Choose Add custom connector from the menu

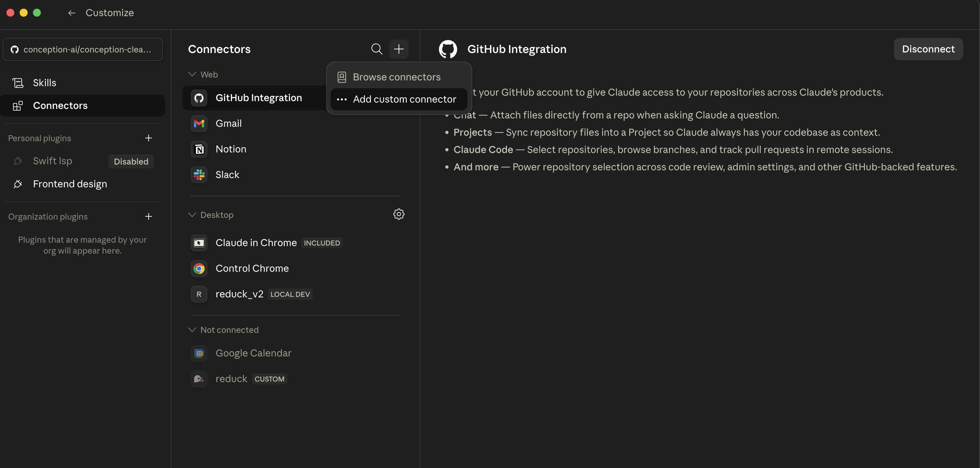399,99
